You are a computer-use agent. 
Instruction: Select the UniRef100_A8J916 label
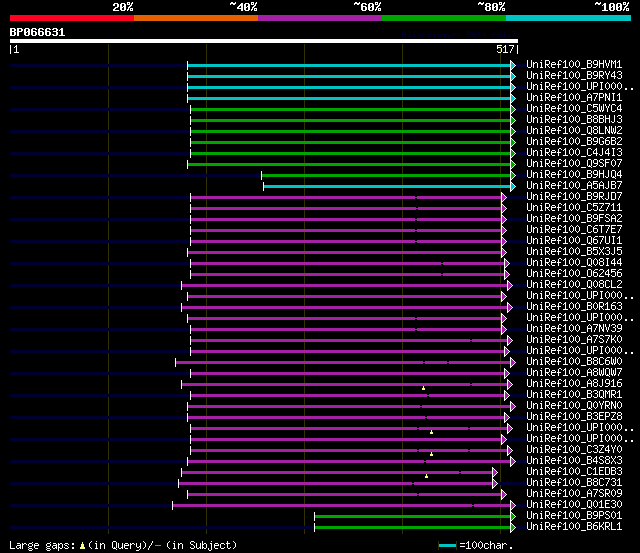(x=574, y=384)
